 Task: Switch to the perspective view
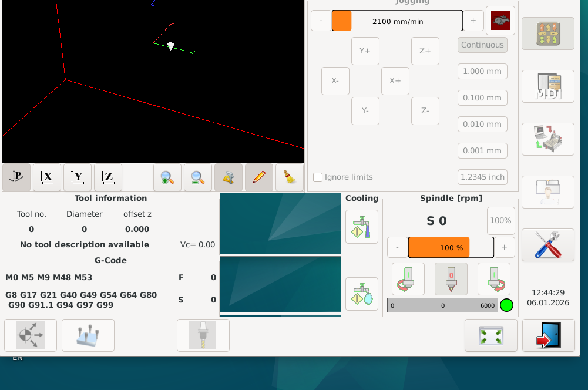[x=16, y=177]
